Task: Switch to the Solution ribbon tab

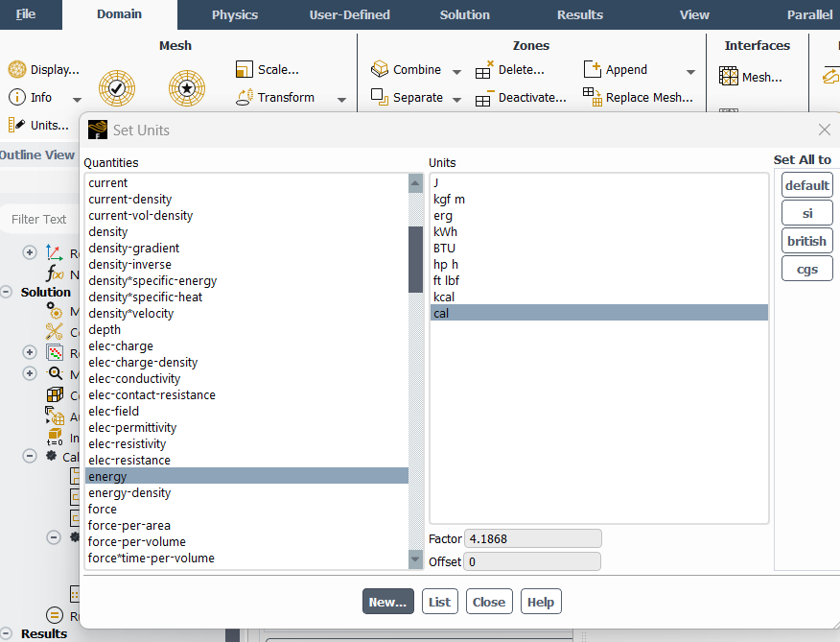Action: [464, 14]
